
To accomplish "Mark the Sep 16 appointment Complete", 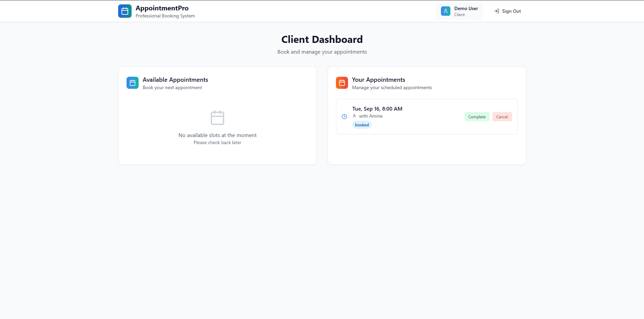I will (x=477, y=117).
